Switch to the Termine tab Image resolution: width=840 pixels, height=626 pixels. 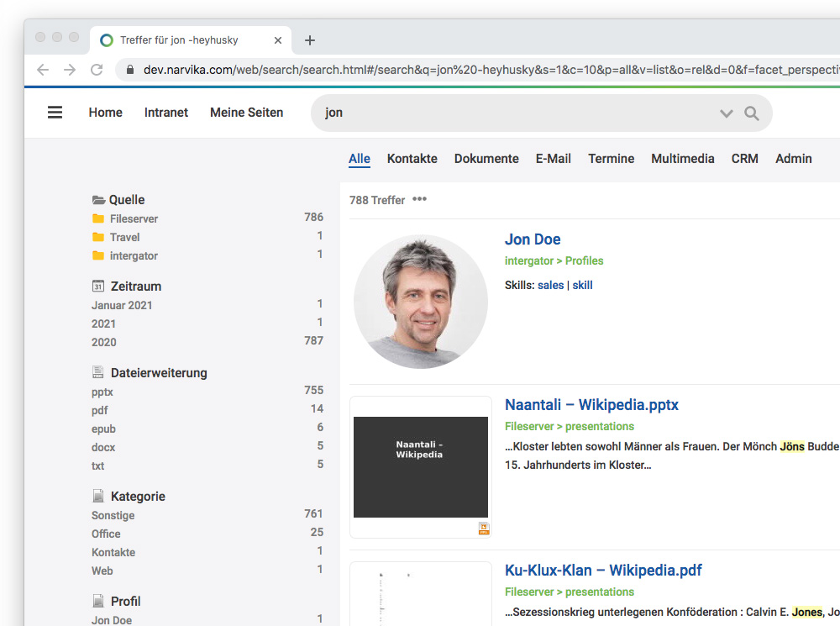(x=612, y=159)
